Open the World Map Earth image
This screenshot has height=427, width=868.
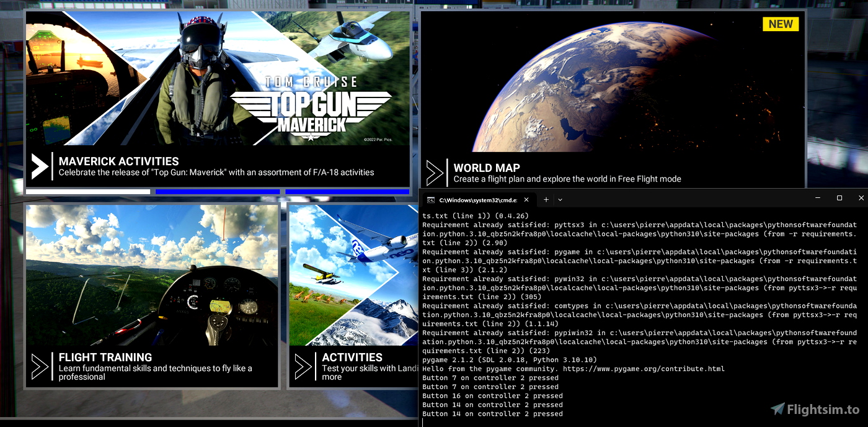[x=613, y=81]
